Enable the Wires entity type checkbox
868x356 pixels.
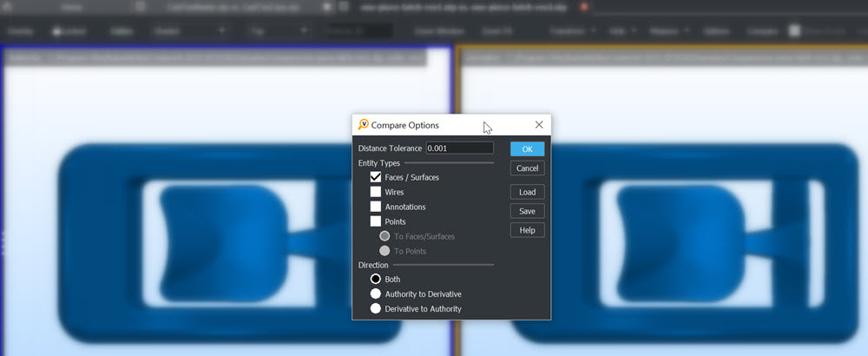pos(376,192)
